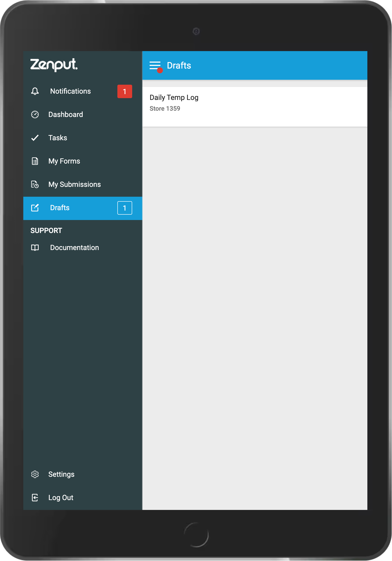This screenshot has width=392, height=561.
Task: Click the Tasks checkmark icon
Action: coord(35,138)
